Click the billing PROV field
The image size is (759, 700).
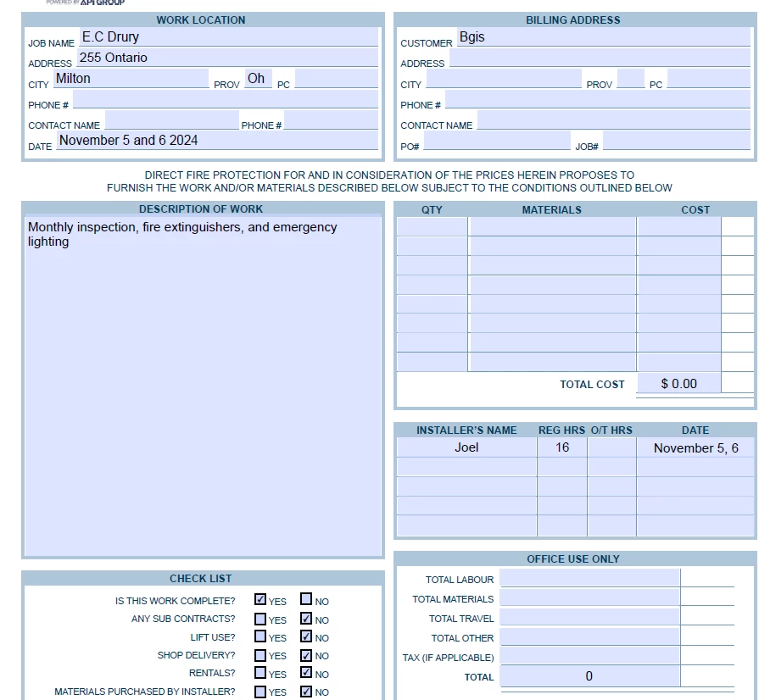tap(631, 78)
